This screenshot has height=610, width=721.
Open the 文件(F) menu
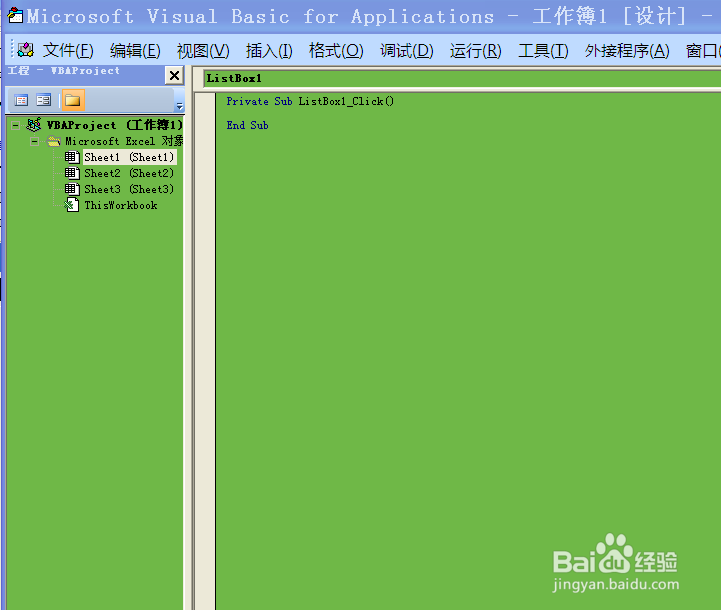pyautogui.click(x=68, y=51)
